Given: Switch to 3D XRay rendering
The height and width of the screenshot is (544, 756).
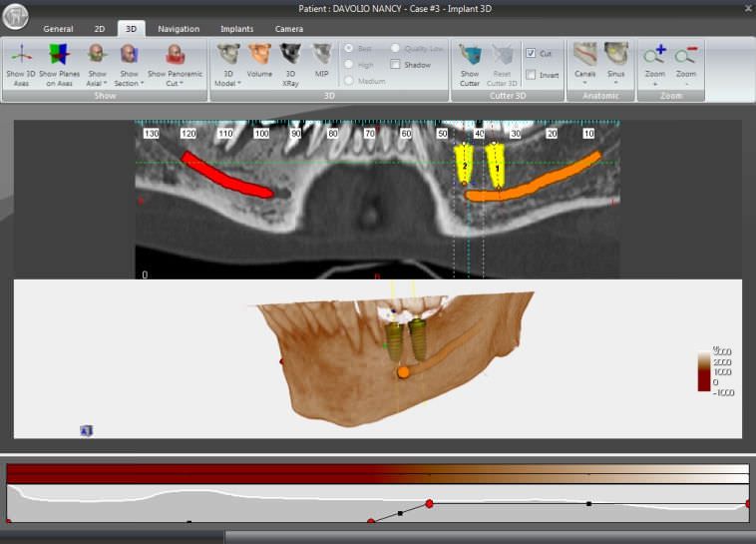Looking at the screenshot, I should pos(290,55).
